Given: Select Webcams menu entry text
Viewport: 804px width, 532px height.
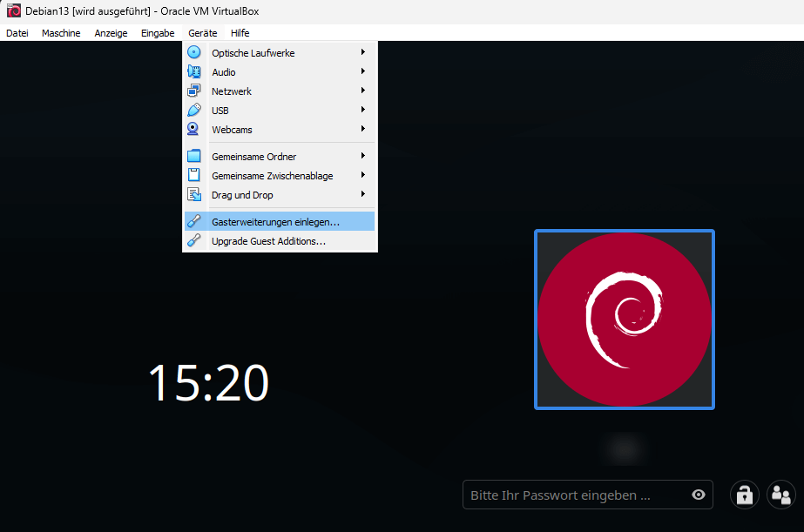Looking at the screenshot, I should [232, 130].
